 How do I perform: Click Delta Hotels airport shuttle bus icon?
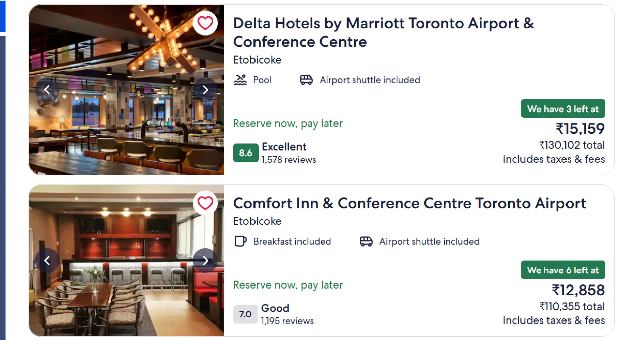306,80
